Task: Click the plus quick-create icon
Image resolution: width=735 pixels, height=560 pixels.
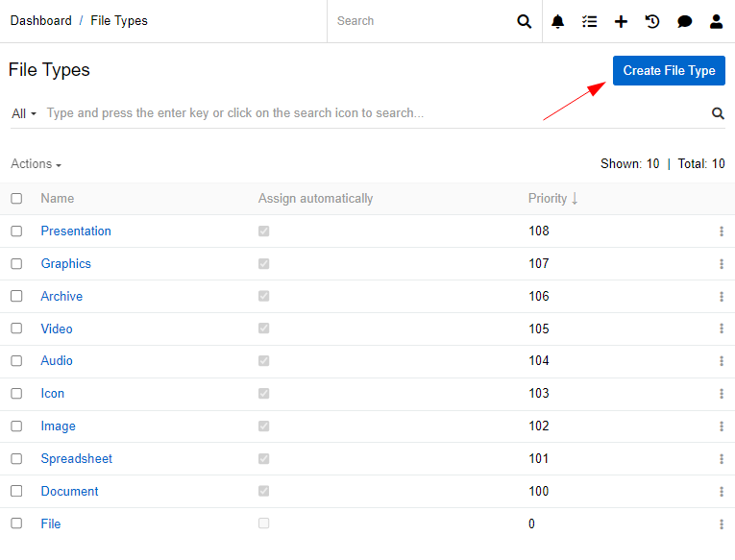Action: tap(621, 21)
